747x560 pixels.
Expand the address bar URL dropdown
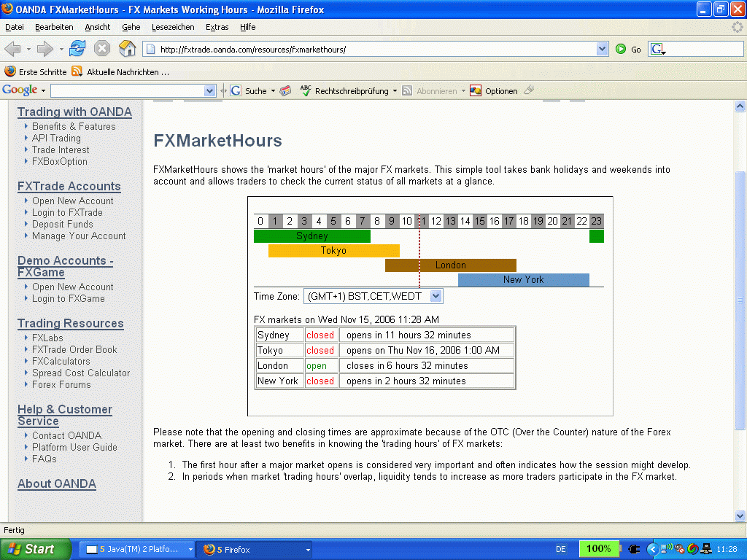(x=602, y=49)
